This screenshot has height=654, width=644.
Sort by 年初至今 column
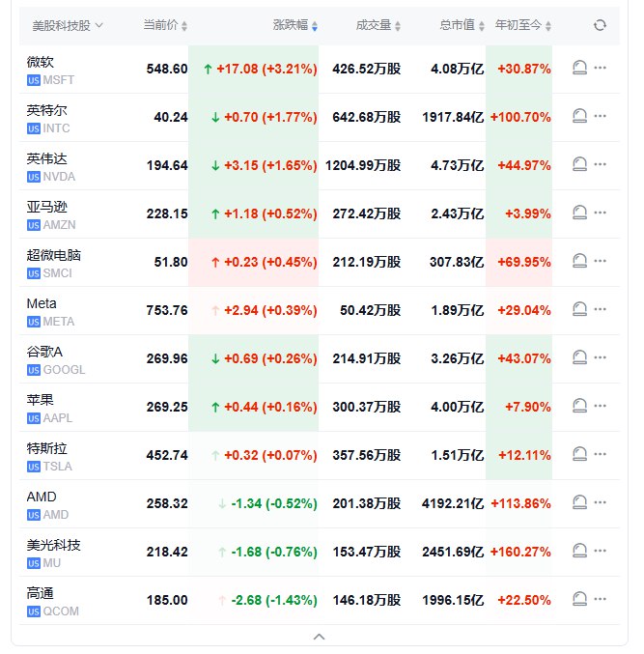tap(522, 25)
